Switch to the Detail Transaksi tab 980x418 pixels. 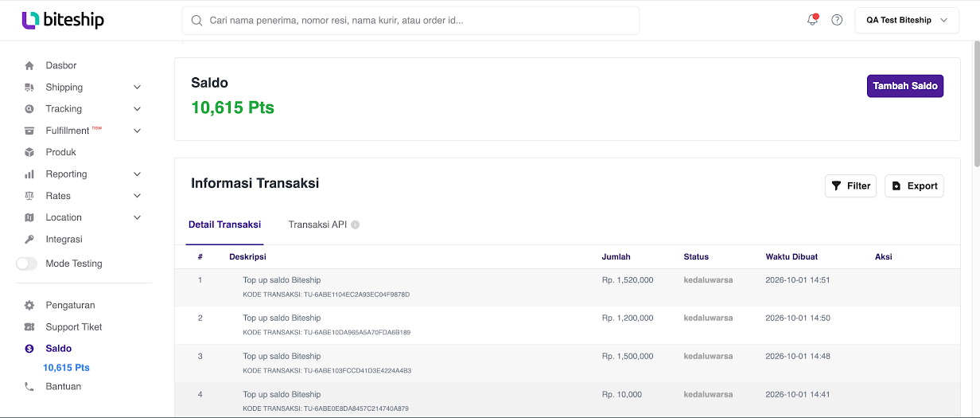[x=224, y=225]
